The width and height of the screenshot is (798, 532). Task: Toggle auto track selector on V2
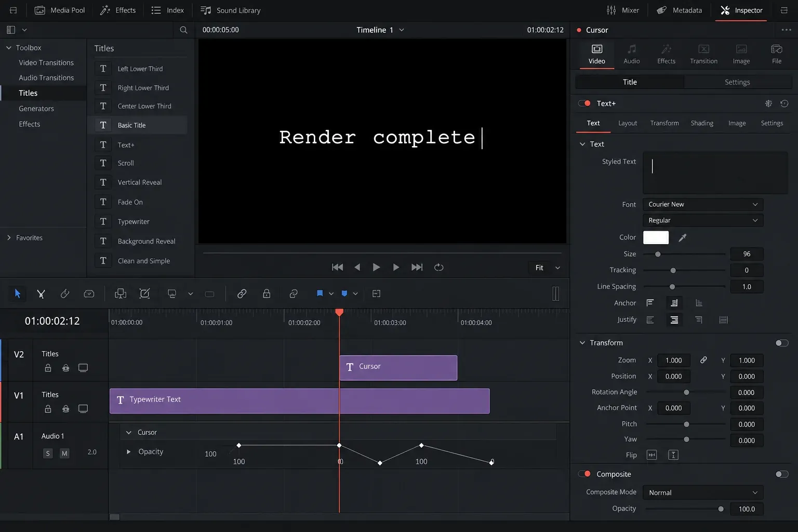65,368
